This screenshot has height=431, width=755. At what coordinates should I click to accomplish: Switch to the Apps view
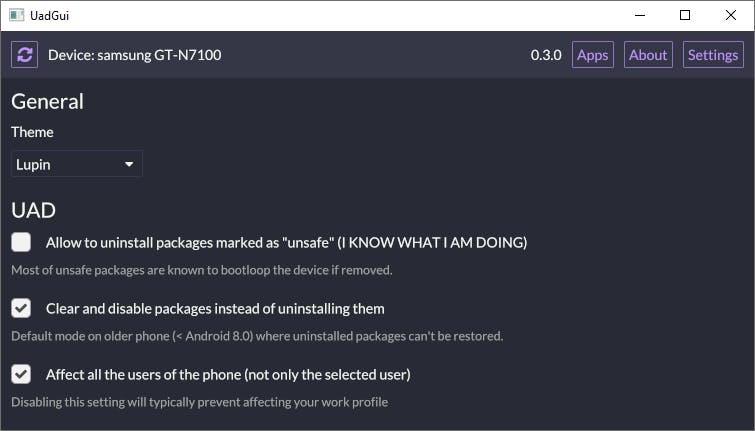(592, 55)
